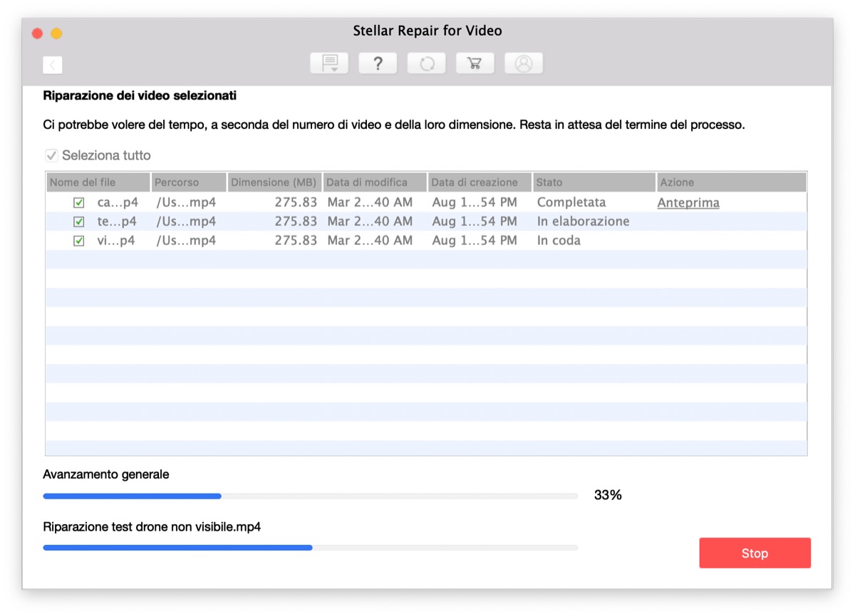Open the shopping cart purchase icon
855x616 pixels.
[475, 63]
